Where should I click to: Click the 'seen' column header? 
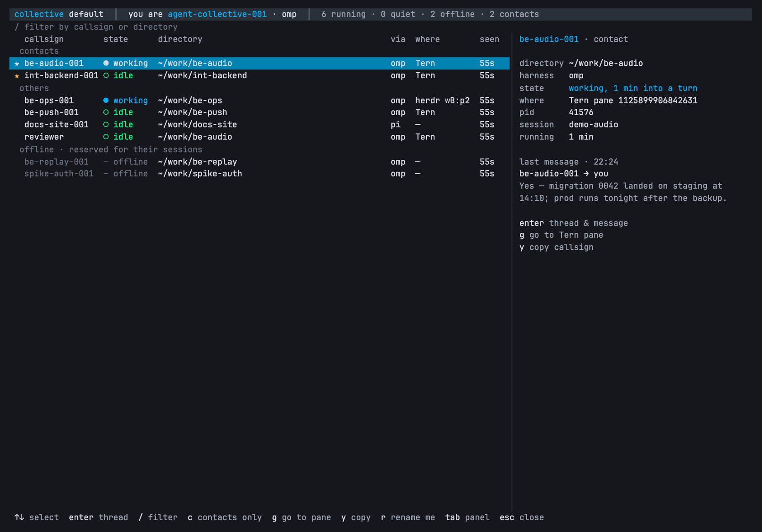click(489, 39)
